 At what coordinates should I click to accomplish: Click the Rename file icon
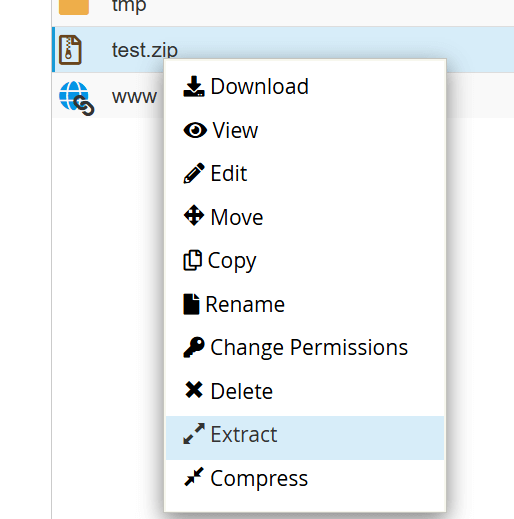click(x=191, y=304)
